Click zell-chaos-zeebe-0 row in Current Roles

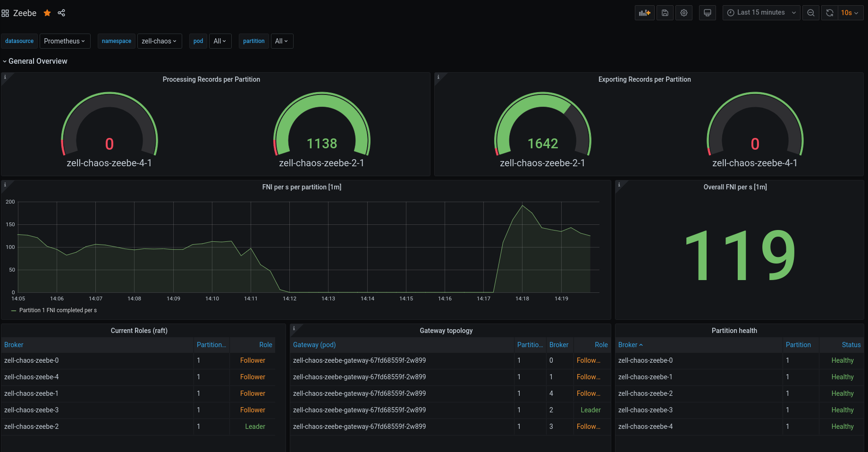(139, 360)
